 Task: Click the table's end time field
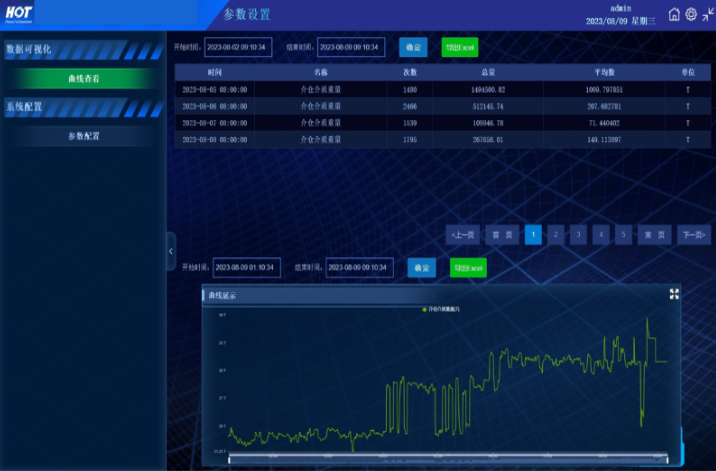coord(351,47)
